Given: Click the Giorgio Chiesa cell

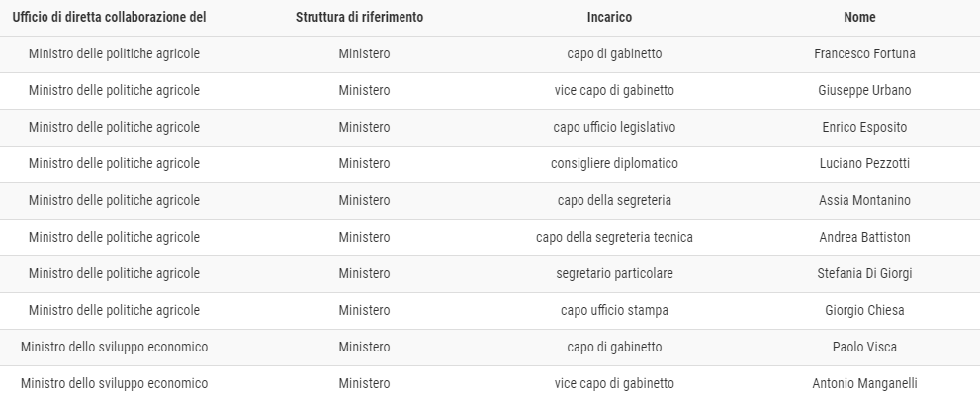Looking at the screenshot, I should (864, 310).
